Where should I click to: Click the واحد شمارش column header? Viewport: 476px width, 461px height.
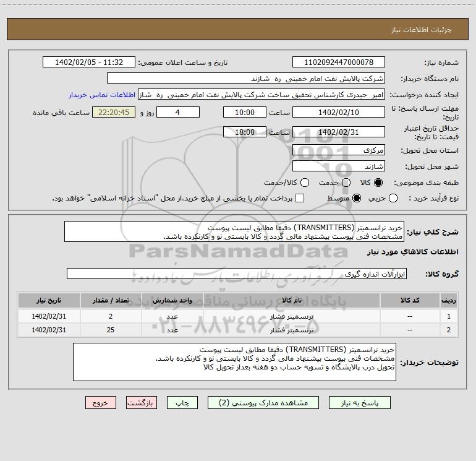172,300
